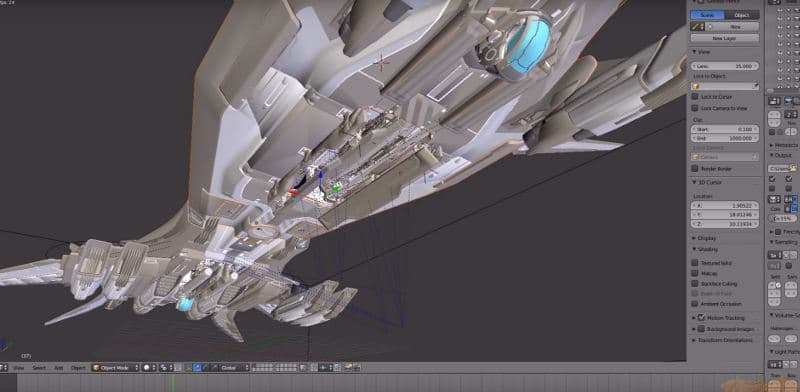This screenshot has height=392, width=800.
Task: Switch grease pencil source to Scene
Action: tap(707, 15)
